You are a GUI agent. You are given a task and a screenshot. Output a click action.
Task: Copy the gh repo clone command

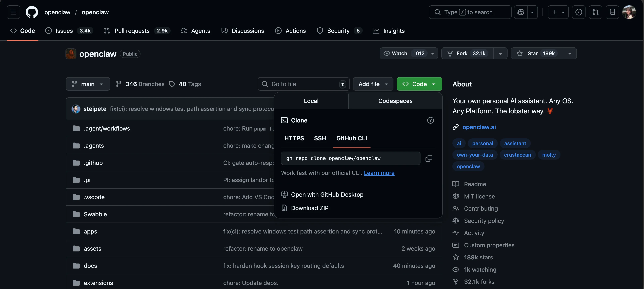(429, 158)
